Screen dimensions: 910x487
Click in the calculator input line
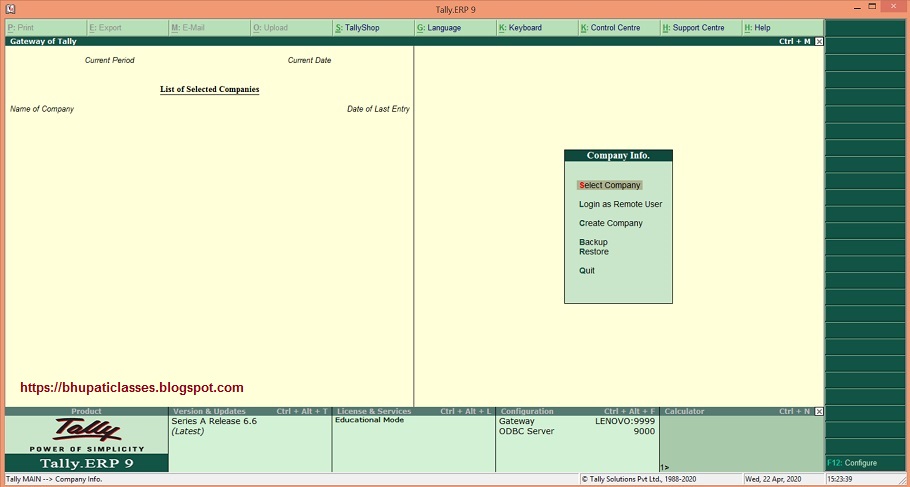coord(742,467)
